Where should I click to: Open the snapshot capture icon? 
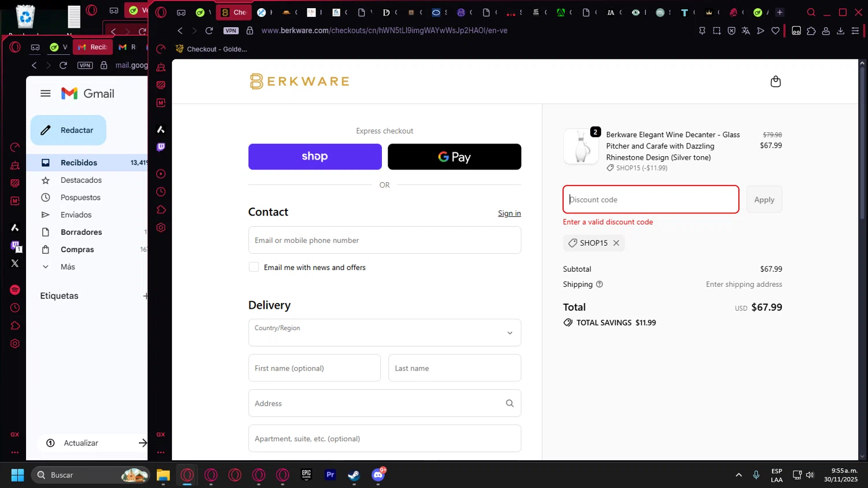tap(716, 31)
